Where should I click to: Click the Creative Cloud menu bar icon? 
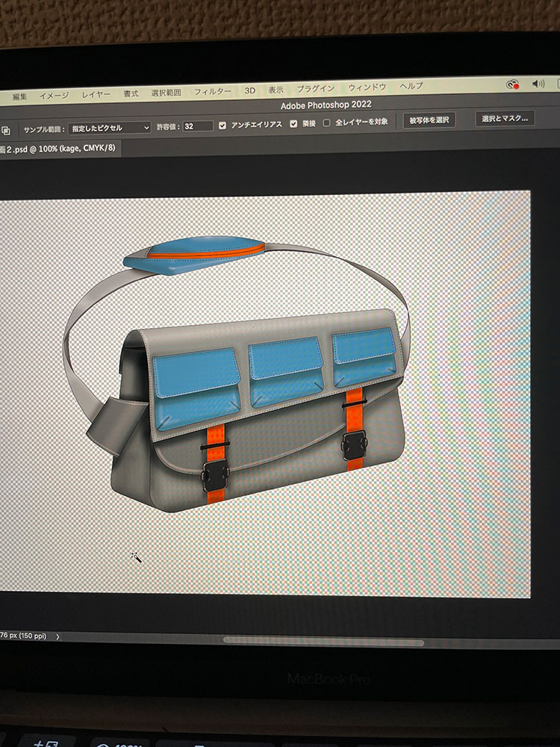click(512, 85)
